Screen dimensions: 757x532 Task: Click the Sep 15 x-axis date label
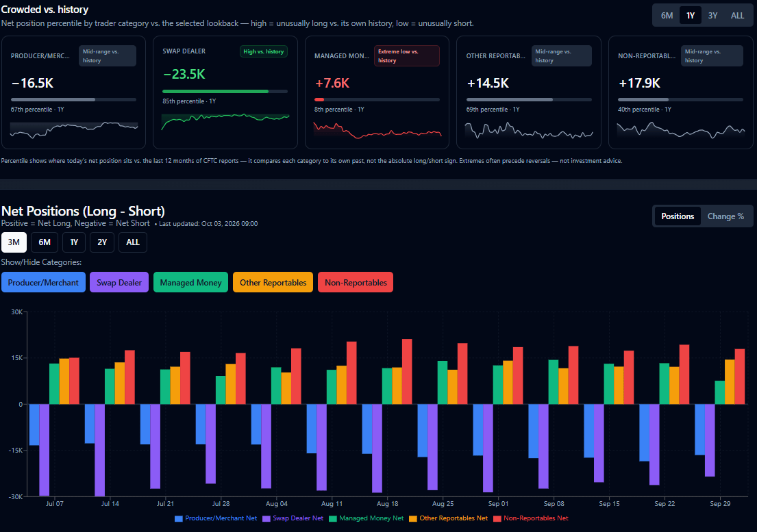coord(609,503)
